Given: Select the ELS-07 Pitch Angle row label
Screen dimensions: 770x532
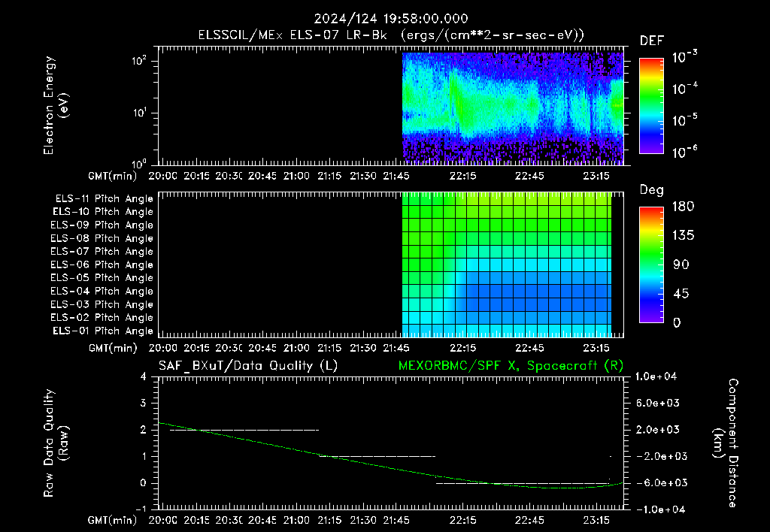Looking at the screenshot, I should click(102, 251).
